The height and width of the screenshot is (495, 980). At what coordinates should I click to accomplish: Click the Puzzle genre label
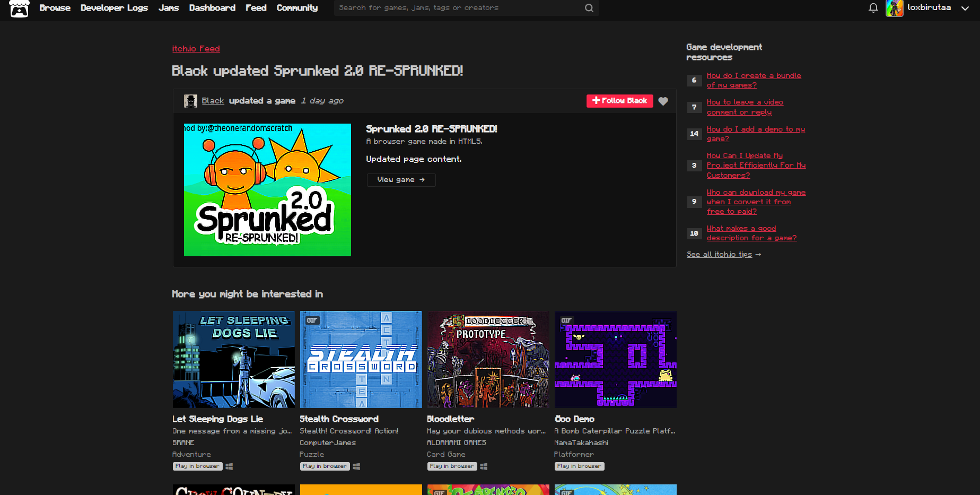pyautogui.click(x=312, y=454)
